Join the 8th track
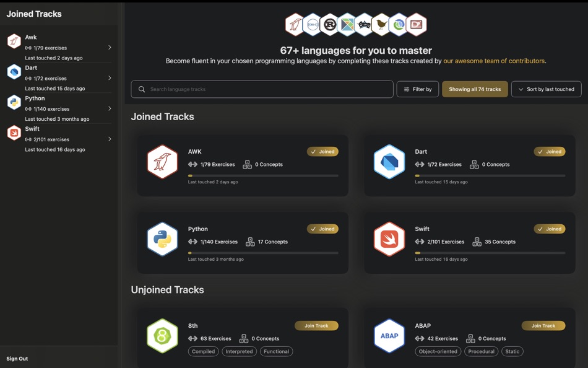 tap(316, 326)
